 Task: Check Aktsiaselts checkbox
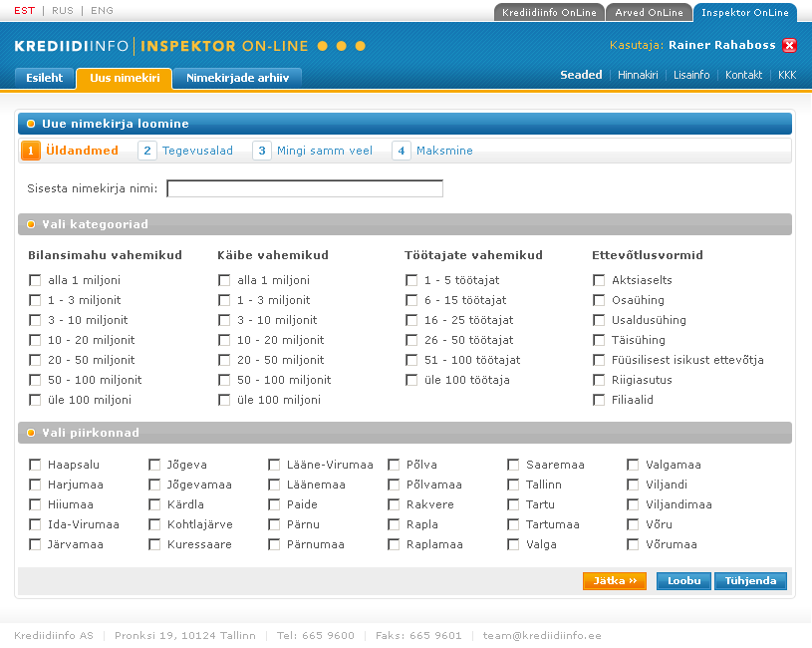pos(599,280)
